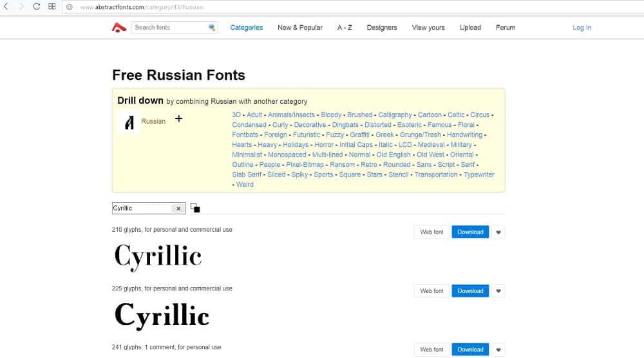This screenshot has width=644, height=358.
Task: Download the 216 glyphs font
Action: pyautogui.click(x=470, y=232)
